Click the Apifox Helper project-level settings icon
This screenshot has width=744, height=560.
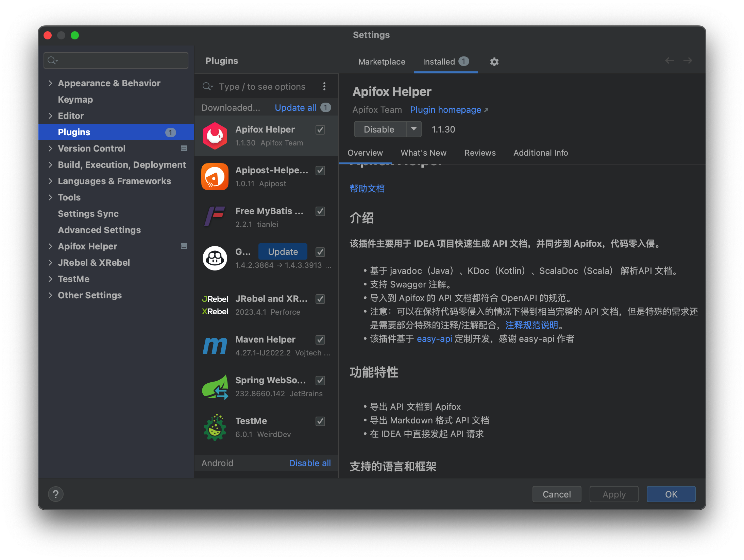click(184, 246)
